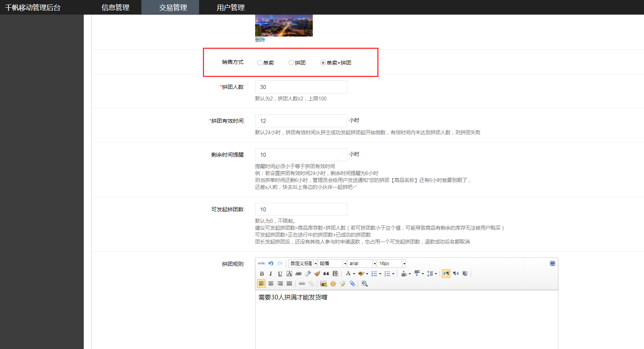The image size is (644, 349).
Task: Click the redo arrow in editor toolbar
Action: (280, 264)
